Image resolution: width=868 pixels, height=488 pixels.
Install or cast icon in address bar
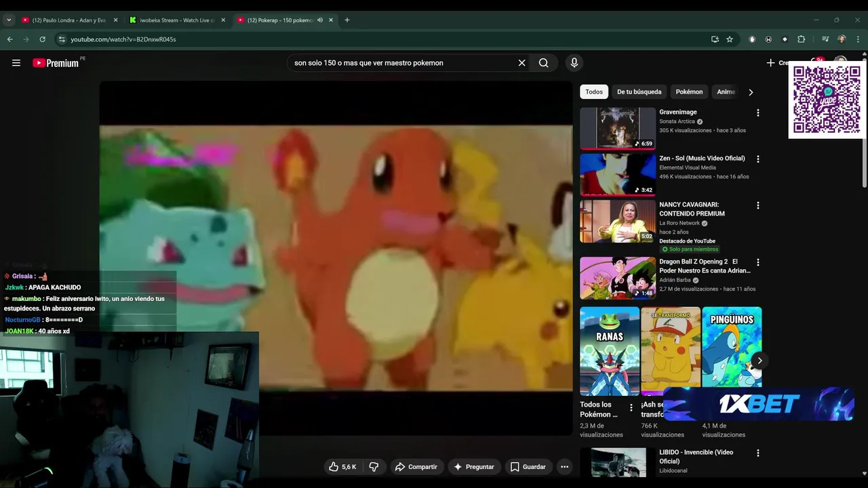tap(715, 39)
